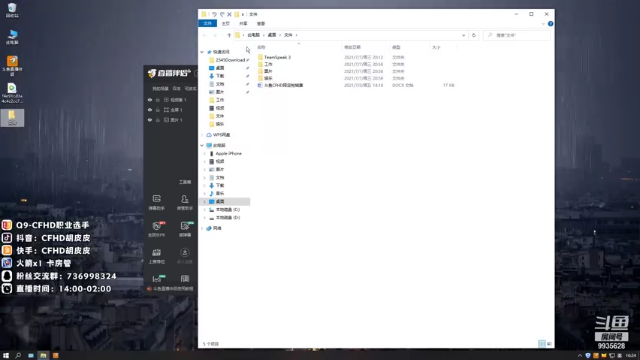Screen dimensions: 640x360
Task: Open the crown seat tool in streaming app
Action: pos(156,256)
